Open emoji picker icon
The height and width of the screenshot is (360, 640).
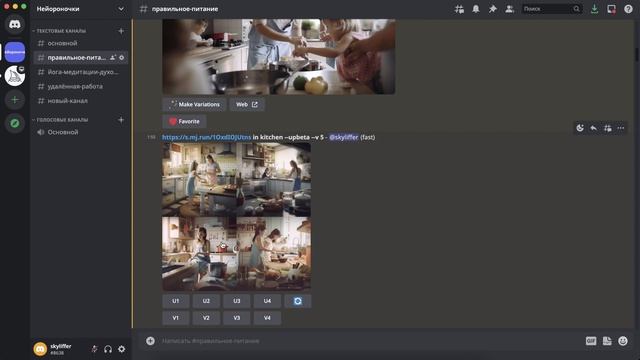623,341
